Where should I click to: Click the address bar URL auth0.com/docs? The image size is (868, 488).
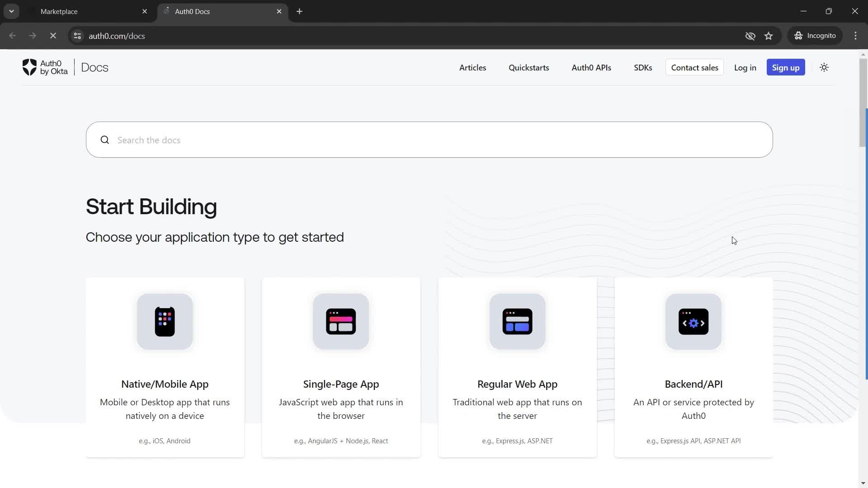pyautogui.click(x=117, y=36)
